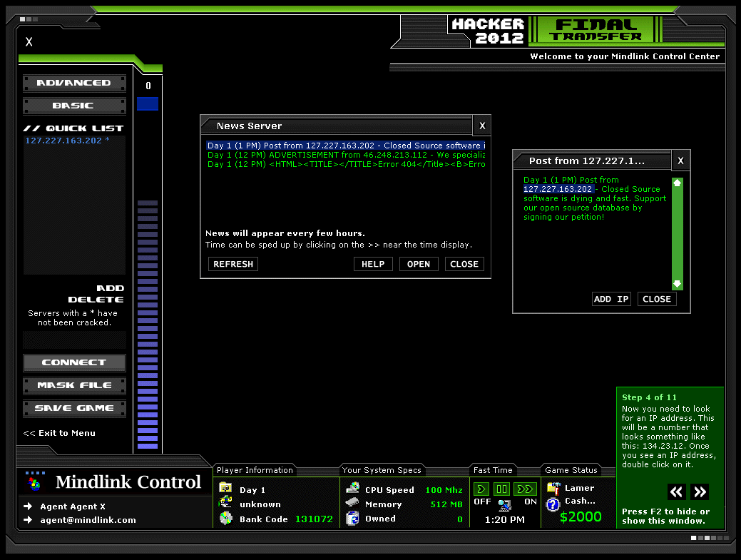Click the pause time icon
Image resolution: width=741 pixels, height=560 pixels.
[x=502, y=489]
